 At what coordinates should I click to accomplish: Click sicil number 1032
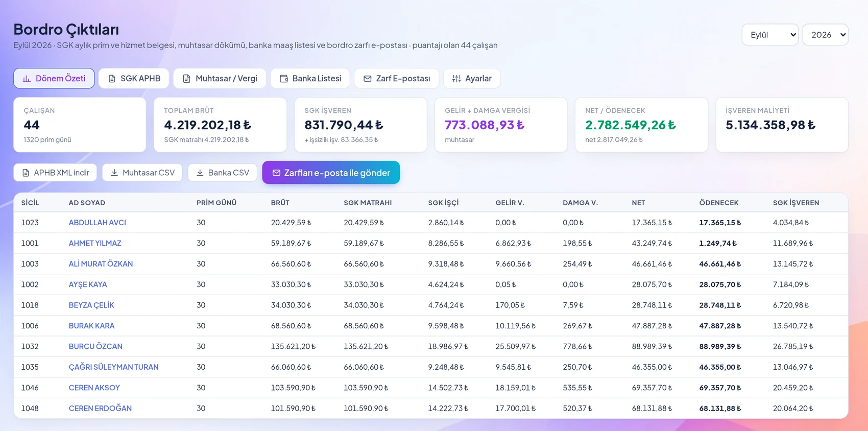click(x=30, y=346)
